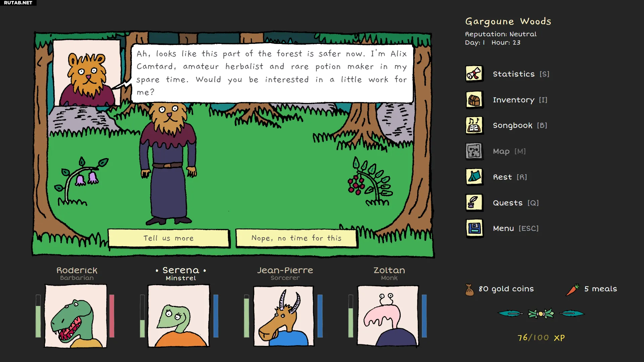
Task: Click the Zoltan name label
Action: [x=389, y=270]
